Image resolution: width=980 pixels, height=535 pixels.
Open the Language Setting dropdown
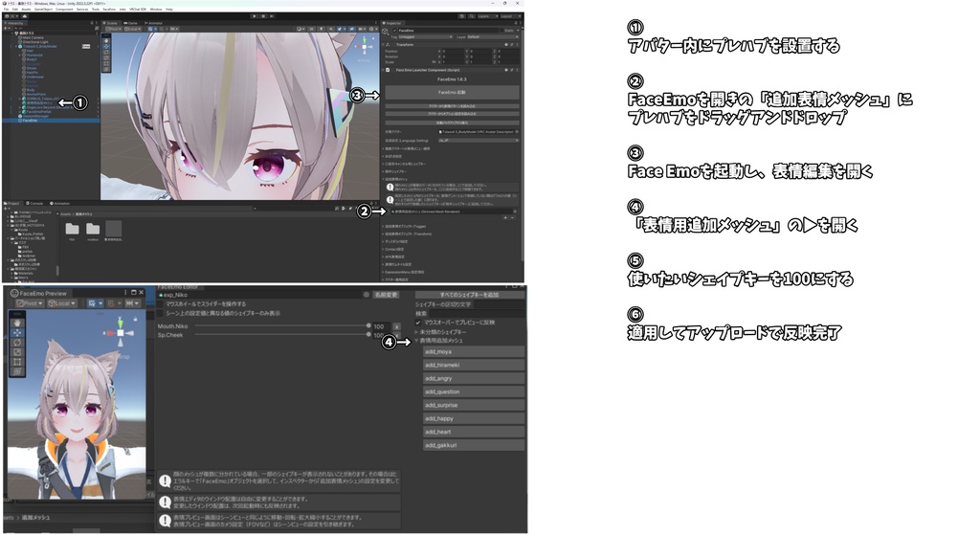coord(479,141)
